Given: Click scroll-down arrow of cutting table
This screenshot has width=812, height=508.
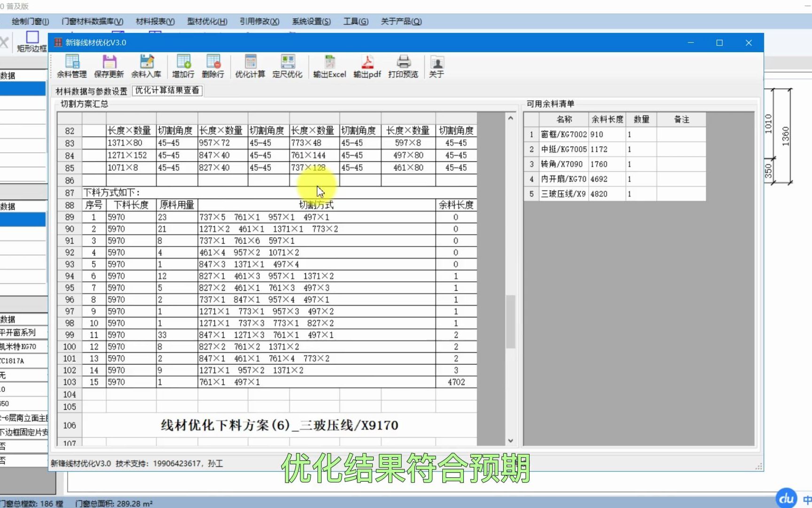Looking at the screenshot, I should (510, 441).
